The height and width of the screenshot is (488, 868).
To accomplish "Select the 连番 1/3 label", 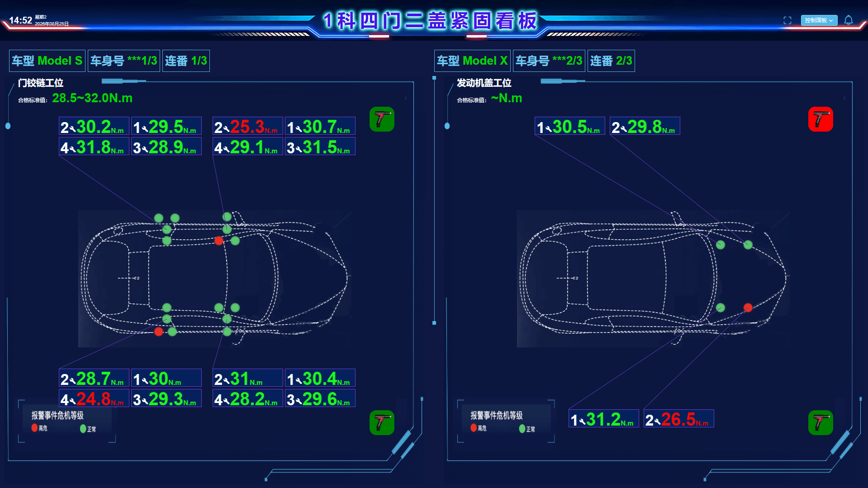I will (186, 61).
